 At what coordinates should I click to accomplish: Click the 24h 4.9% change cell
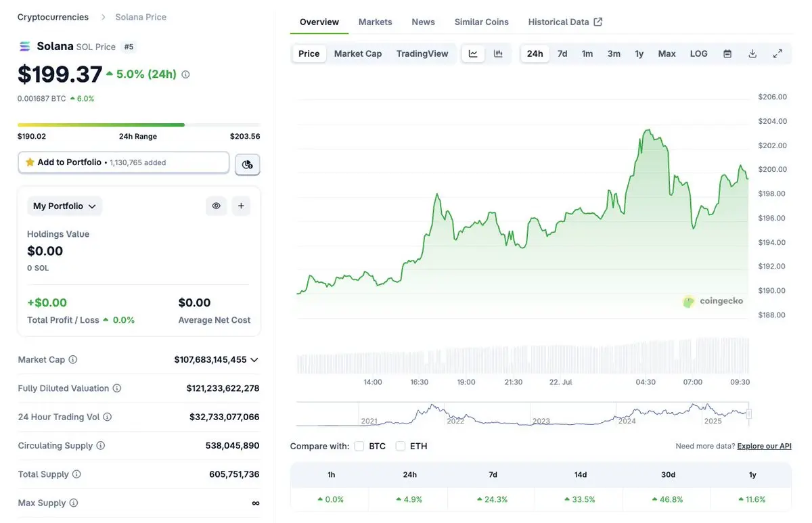coord(409,499)
